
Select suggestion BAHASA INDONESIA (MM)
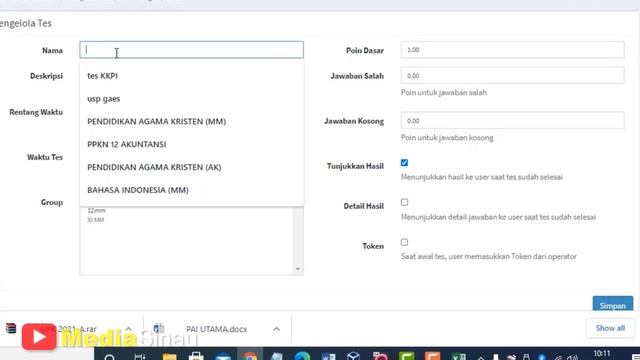[x=138, y=190]
